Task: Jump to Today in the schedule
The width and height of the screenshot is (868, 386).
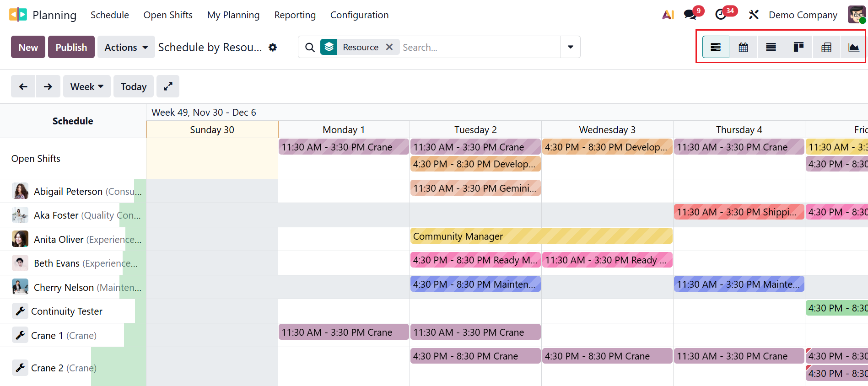Action: click(134, 86)
